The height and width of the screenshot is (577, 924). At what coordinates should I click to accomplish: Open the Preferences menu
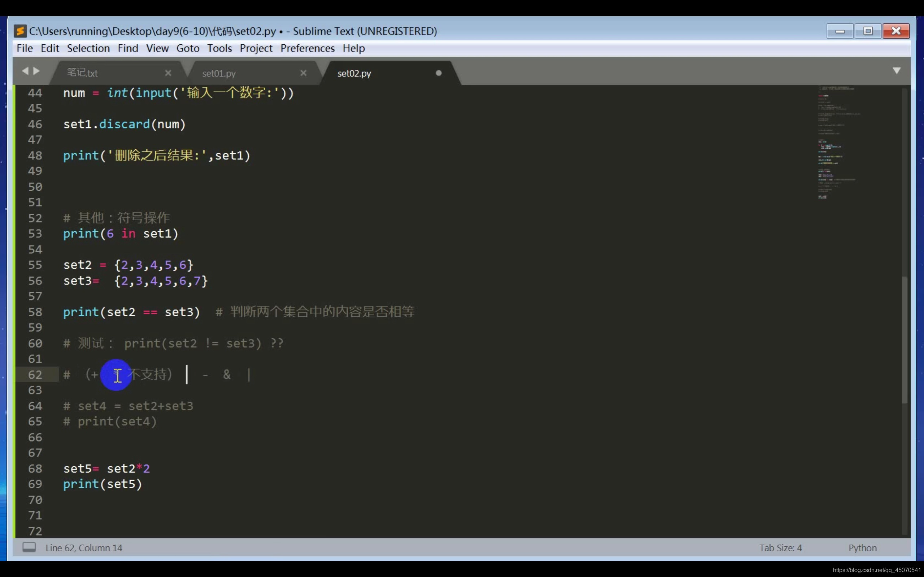point(307,48)
